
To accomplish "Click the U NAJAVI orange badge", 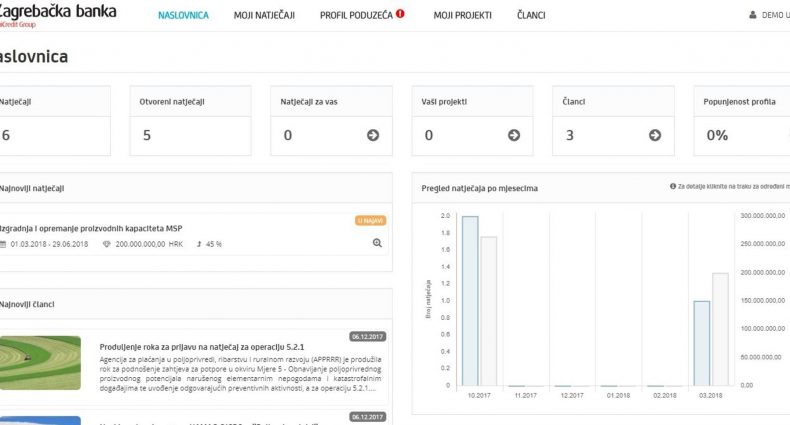I will click(370, 221).
